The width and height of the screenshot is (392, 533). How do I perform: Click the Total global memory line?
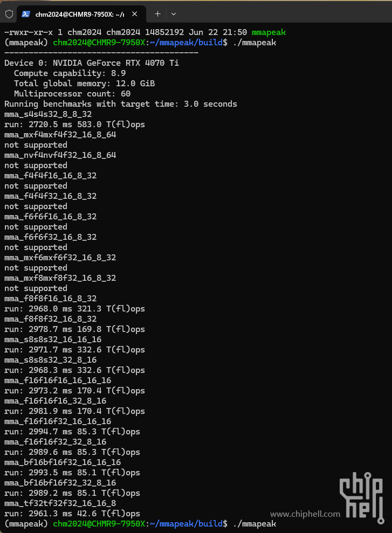[84, 84]
